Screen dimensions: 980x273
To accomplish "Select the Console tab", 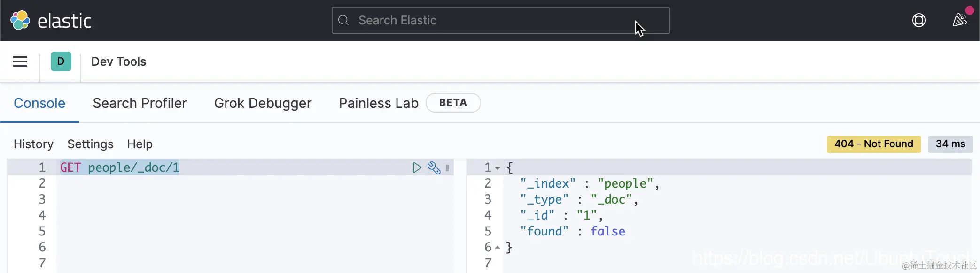I will click(39, 103).
